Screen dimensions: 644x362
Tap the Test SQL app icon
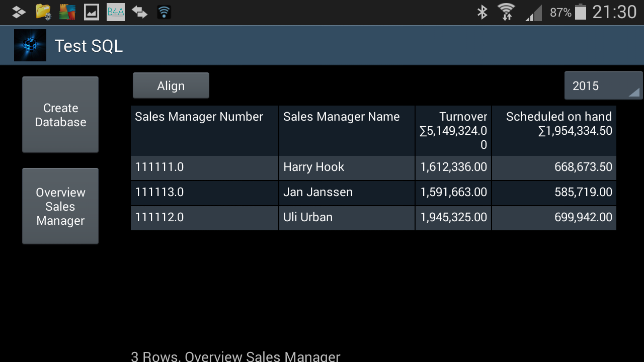tap(30, 45)
